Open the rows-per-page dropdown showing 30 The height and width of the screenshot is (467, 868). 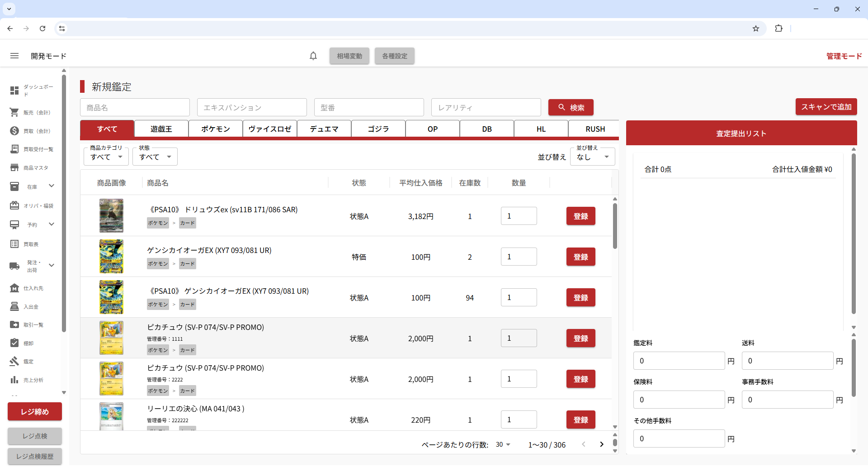click(x=503, y=444)
